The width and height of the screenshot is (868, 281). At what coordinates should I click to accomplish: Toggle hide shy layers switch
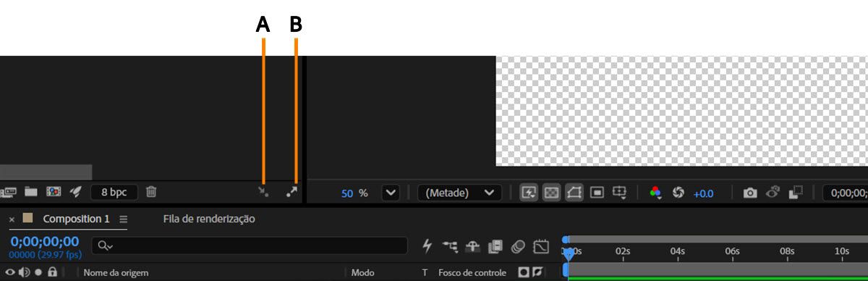pyautogui.click(x=472, y=247)
